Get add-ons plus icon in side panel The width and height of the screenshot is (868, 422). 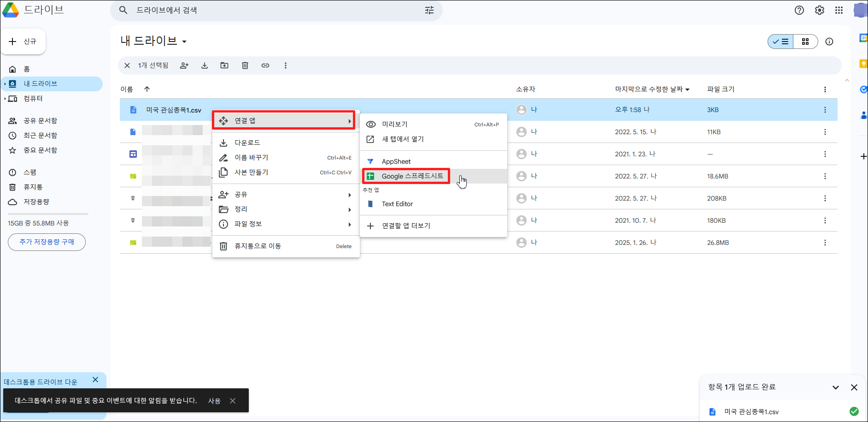(x=863, y=156)
